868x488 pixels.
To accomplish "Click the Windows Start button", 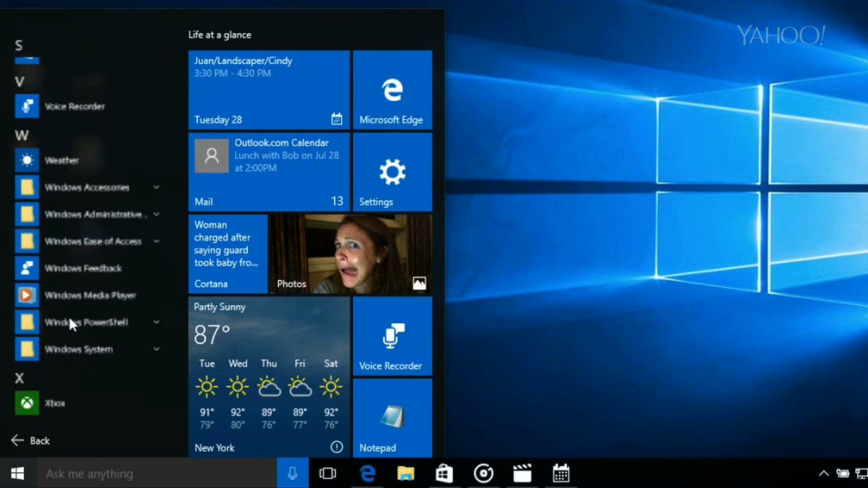I will (x=17, y=474).
